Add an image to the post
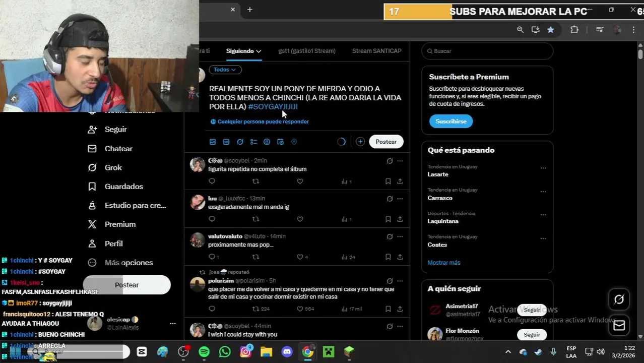The height and width of the screenshot is (363, 644). coord(213,142)
